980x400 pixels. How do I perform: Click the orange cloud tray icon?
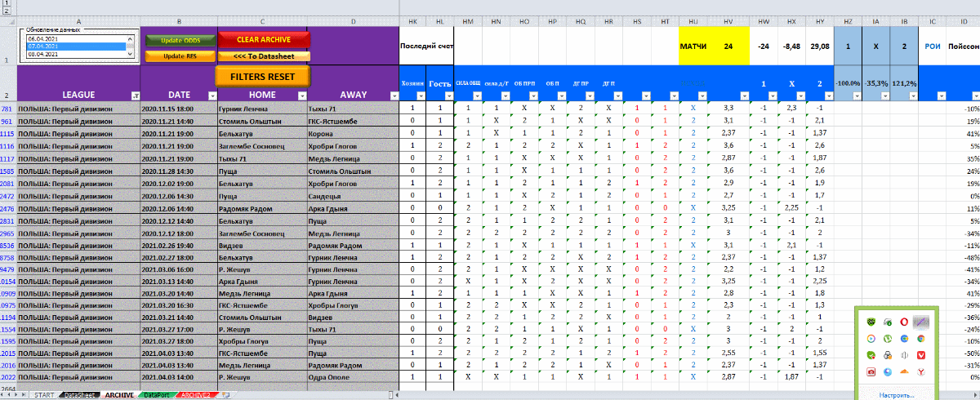[x=904, y=371]
